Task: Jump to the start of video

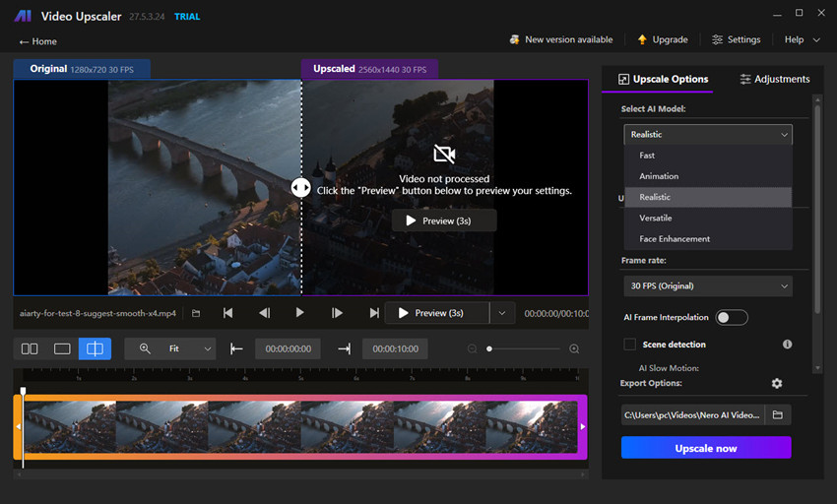Action: tap(227, 313)
